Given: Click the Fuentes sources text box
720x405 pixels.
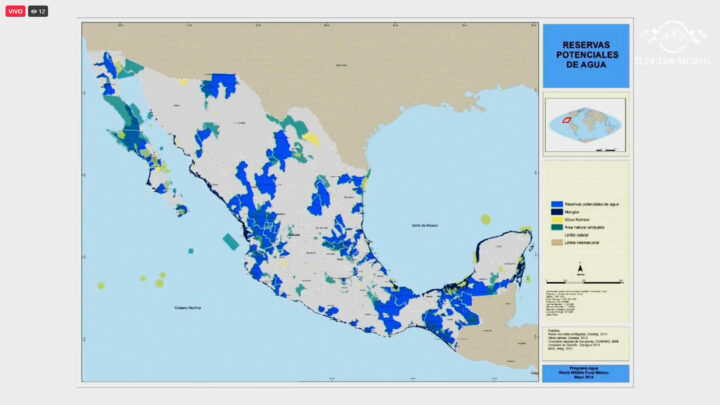Looking at the screenshot, I should click(585, 341).
